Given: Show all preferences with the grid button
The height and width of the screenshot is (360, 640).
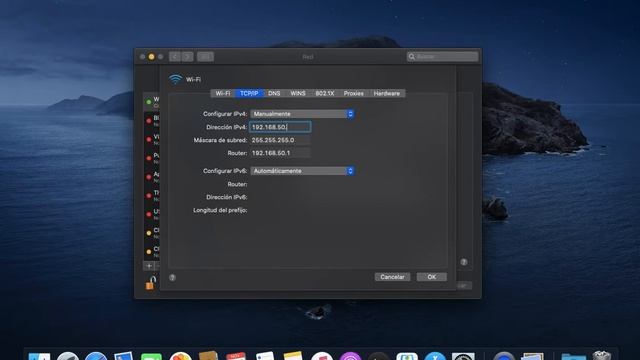Looking at the screenshot, I should coord(205,57).
